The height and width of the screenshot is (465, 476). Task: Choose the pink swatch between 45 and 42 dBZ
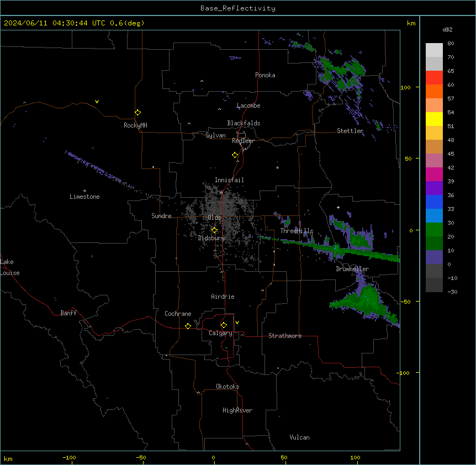(x=434, y=161)
